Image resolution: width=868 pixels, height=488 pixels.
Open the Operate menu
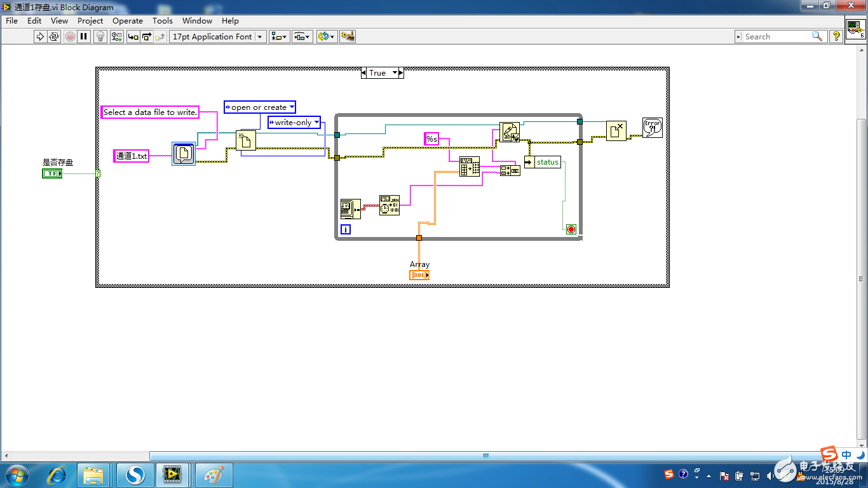[x=128, y=21]
